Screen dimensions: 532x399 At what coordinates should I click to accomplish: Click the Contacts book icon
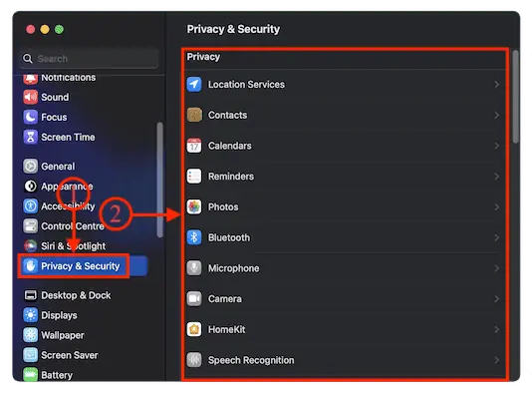pos(194,115)
